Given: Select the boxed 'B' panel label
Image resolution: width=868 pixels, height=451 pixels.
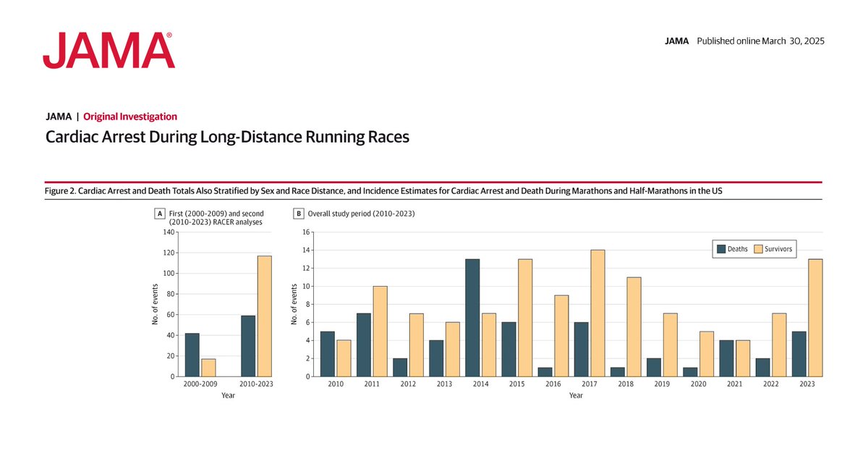Looking at the screenshot, I should (297, 213).
